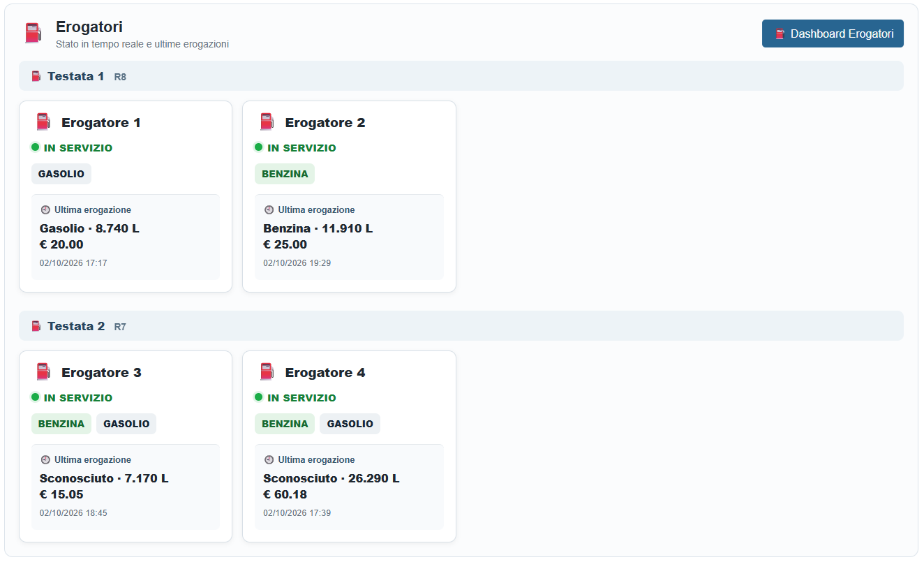Screen dimensions: 924x562
Task: Click the pump icon of Erogatore 1
Action: click(x=43, y=122)
